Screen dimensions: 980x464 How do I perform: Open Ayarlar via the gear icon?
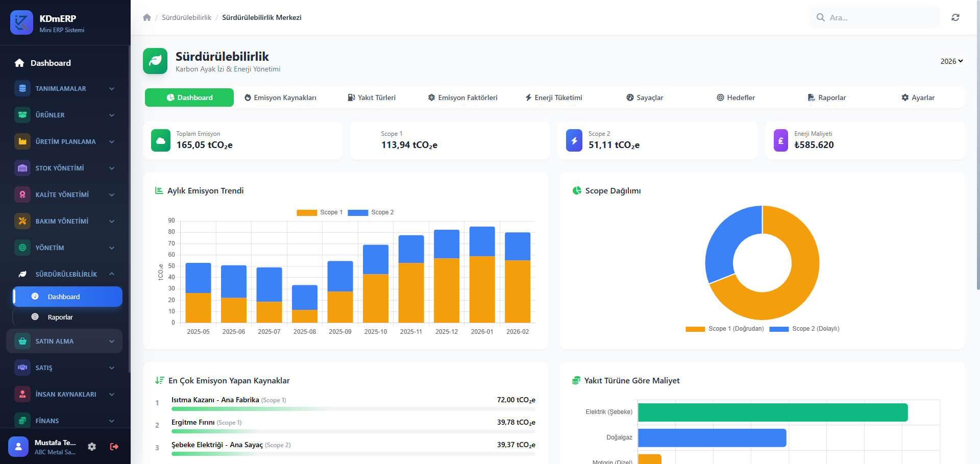904,97
